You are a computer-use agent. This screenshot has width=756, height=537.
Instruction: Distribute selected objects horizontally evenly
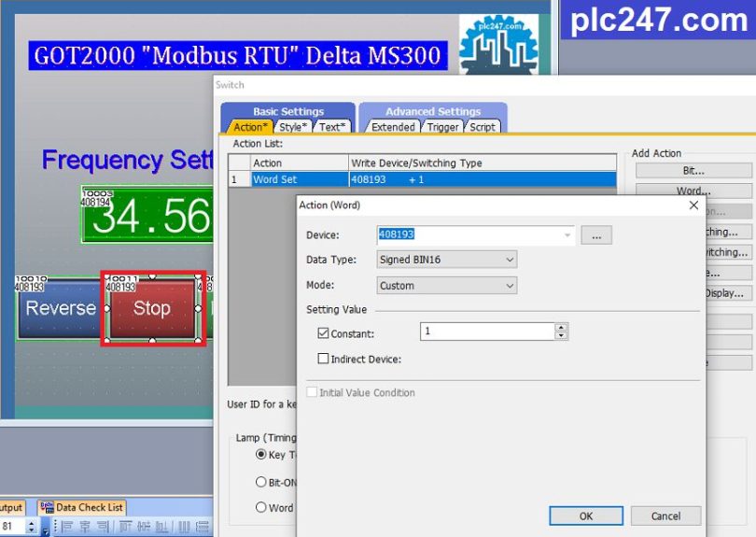point(184,527)
